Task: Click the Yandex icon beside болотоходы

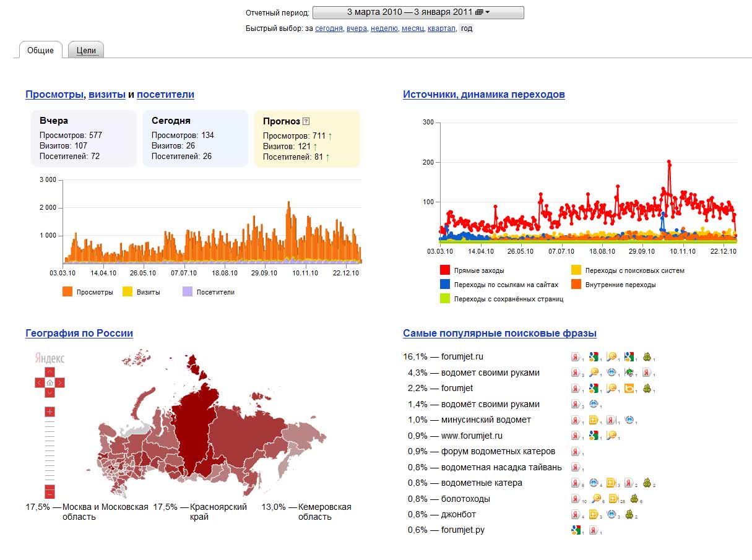Action: click(576, 499)
